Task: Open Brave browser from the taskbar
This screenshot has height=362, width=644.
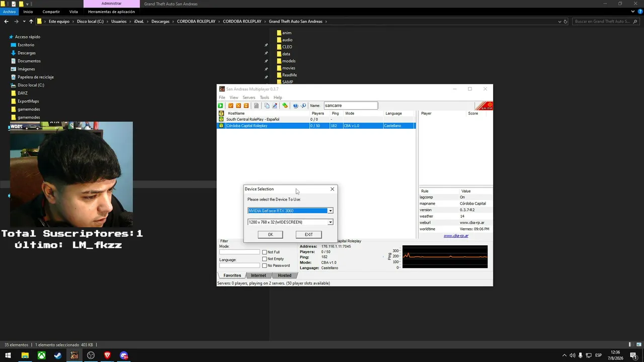Action: point(107,355)
